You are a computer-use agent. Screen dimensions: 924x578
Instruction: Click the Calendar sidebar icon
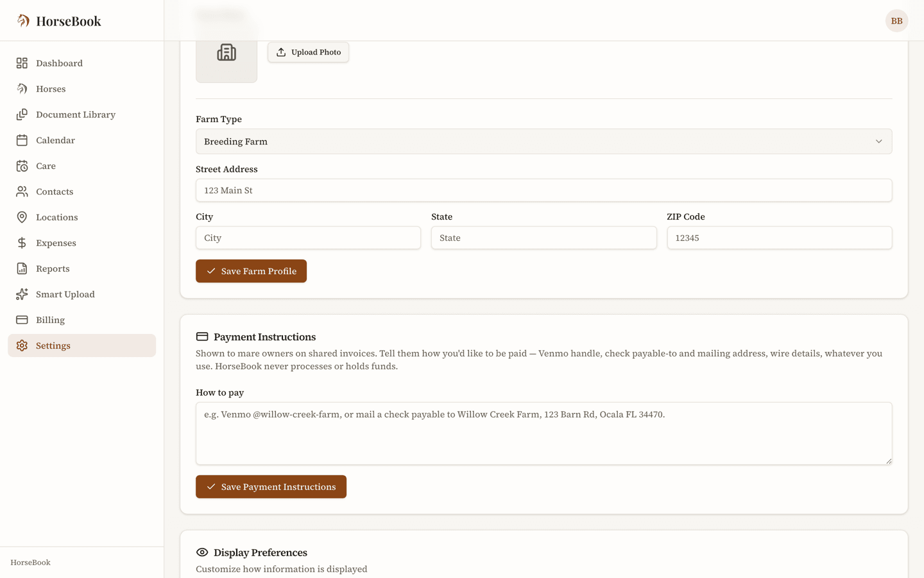(22, 140)
